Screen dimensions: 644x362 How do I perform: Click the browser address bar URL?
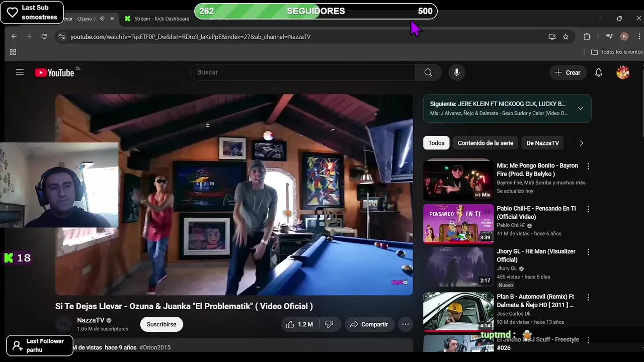pyautogui.click(x=191, y=37)
